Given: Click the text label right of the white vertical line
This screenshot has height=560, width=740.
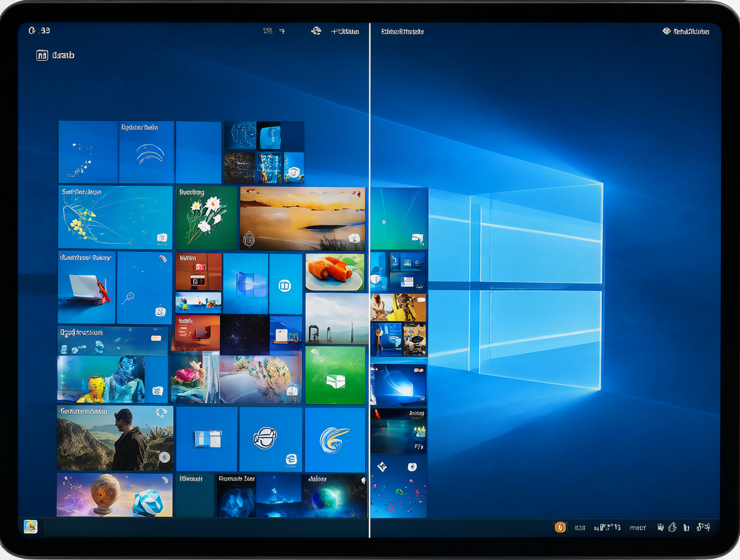Looking at the screenshot, I should pyautogui.click(x=402, y=32).
